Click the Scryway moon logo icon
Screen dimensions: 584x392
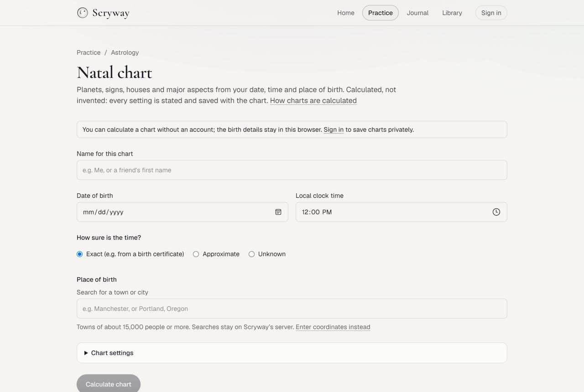pyautogui.click(x=82, y=13)
